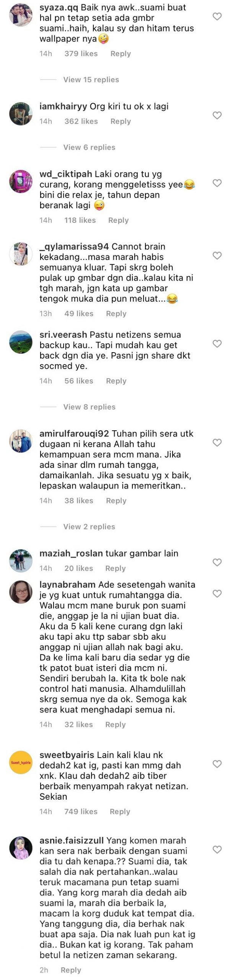Open sweetbyairis yellow avatar
Screen dimensions: 238x980
pos(21,763)
